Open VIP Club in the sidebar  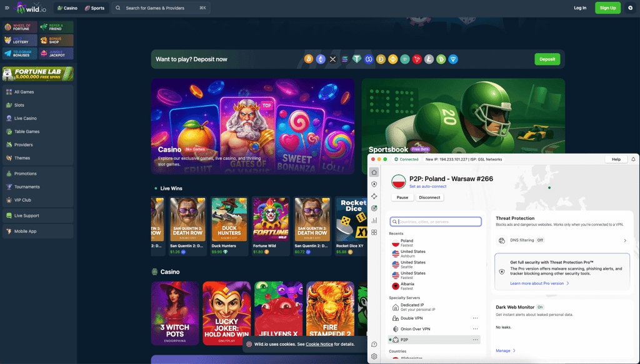[x=38, y=200]
